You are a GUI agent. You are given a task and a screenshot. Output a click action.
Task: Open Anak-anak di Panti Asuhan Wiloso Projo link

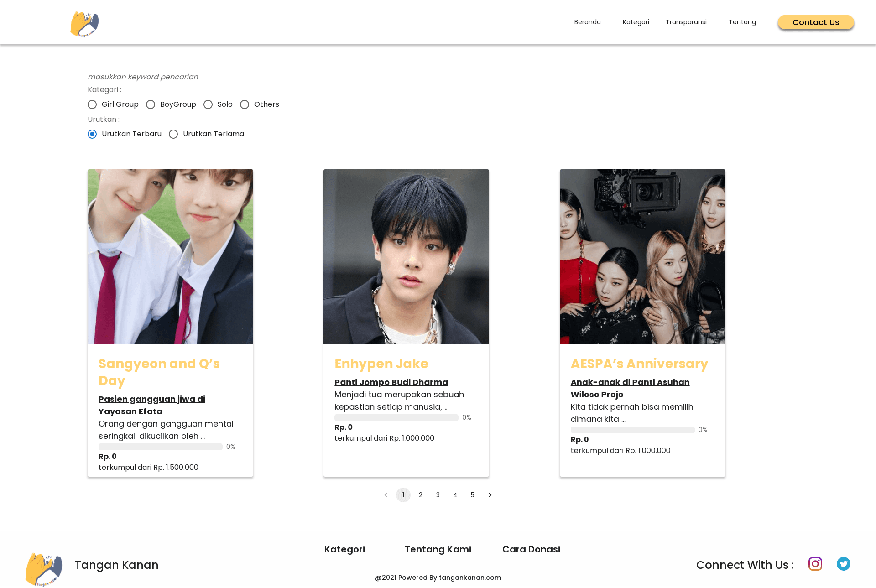(630, 388)
